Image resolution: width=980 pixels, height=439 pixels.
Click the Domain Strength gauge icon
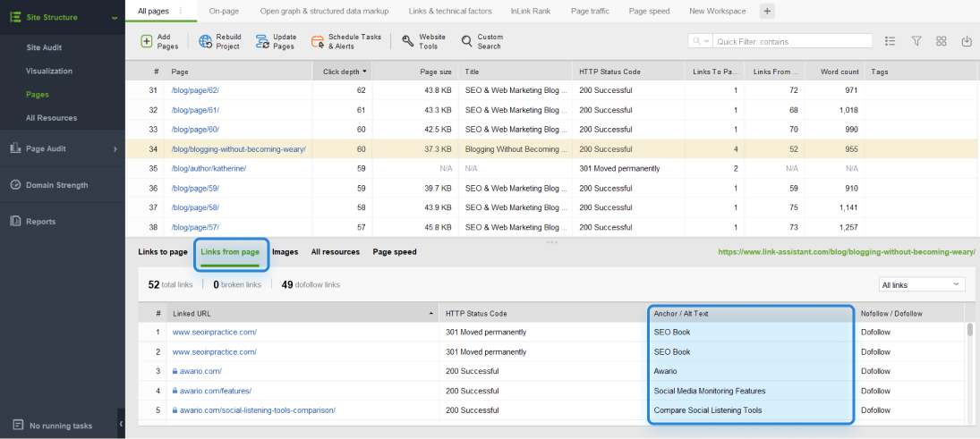[15, 185]
